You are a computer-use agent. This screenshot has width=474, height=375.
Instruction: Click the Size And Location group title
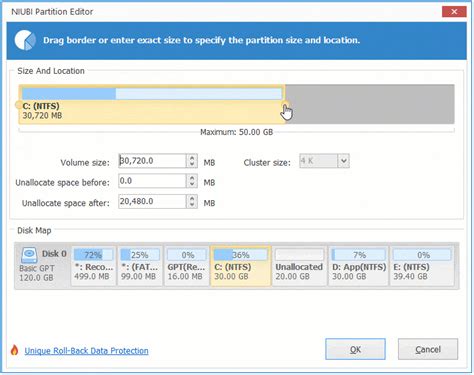click(x=51, y=71)
